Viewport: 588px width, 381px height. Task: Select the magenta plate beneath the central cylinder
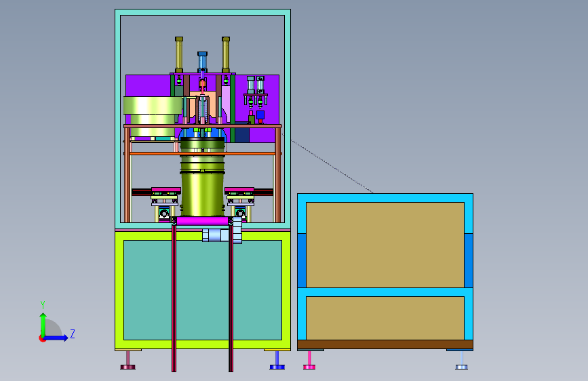[x=203, y=221]
